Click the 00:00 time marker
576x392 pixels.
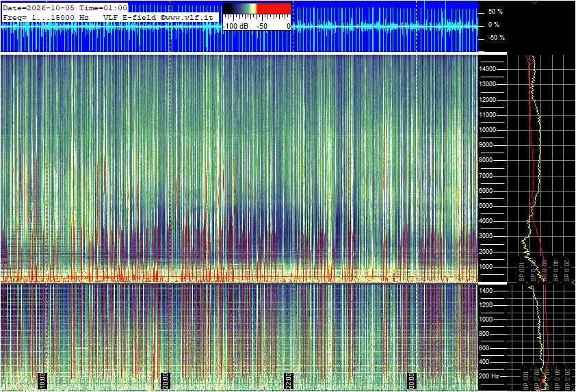411,380
